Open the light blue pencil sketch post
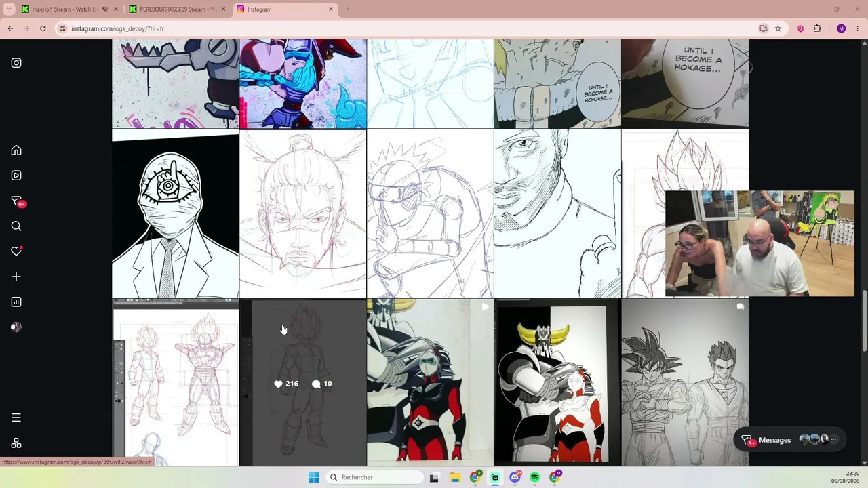Image resolution: width=868 pixels, height=488 pixels. click(x=431, y=83)
